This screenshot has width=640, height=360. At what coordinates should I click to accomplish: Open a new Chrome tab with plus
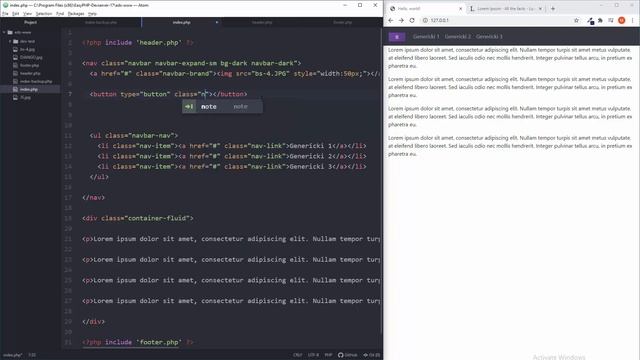[x=553, y=8]
